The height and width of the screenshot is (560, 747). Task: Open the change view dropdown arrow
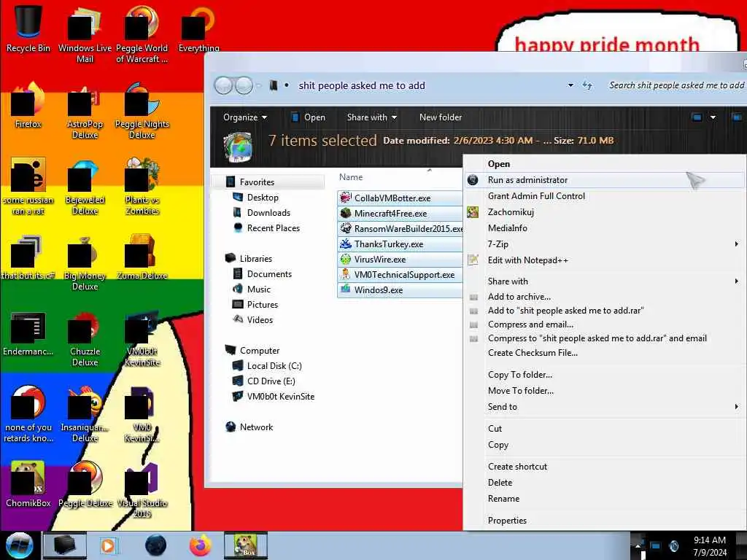click(x=713, y=117)
